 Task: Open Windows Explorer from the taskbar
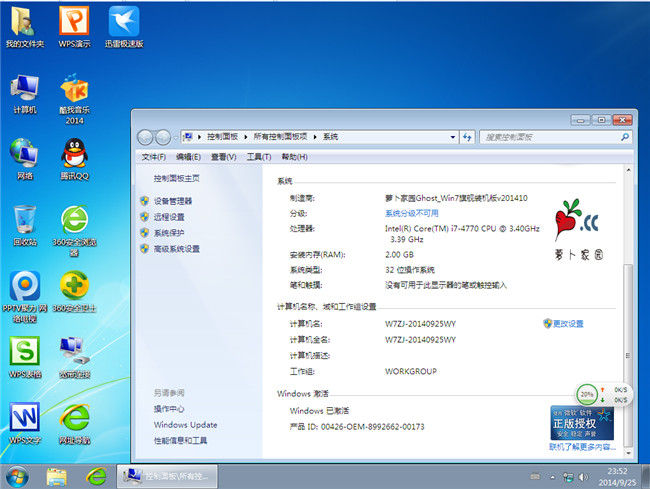coord(56,477)
